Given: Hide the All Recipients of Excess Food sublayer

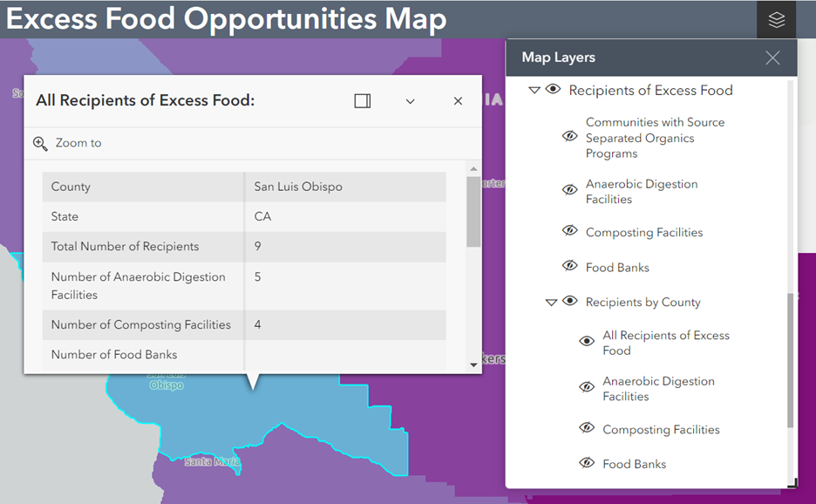Looking at the screenshot, I should coord(586,342).
